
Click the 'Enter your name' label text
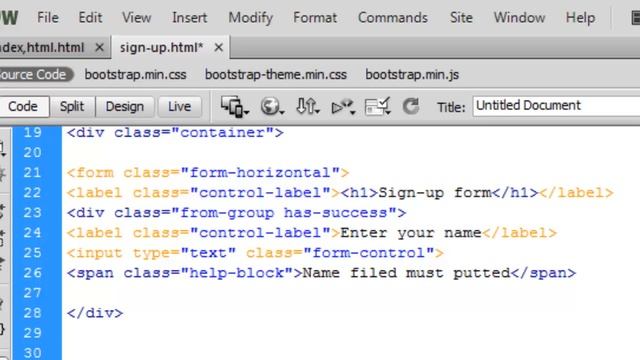[411, 233]
